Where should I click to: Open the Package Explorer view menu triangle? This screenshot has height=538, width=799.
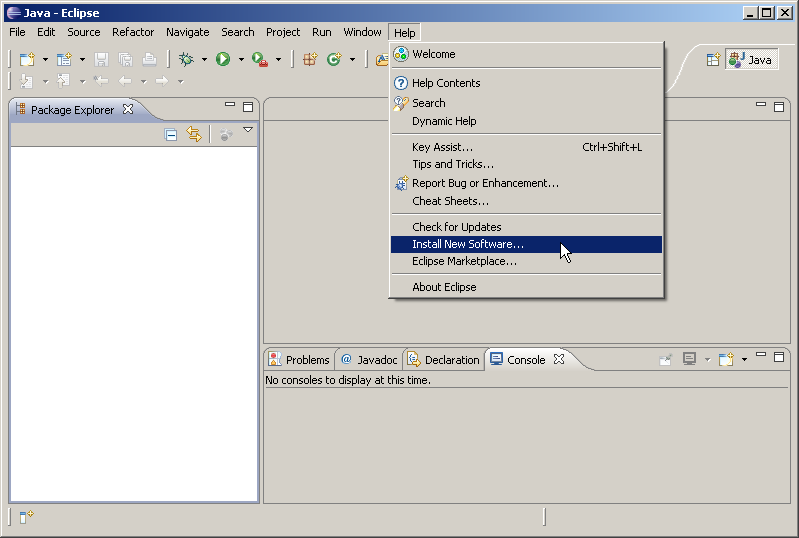coord(248,130)
